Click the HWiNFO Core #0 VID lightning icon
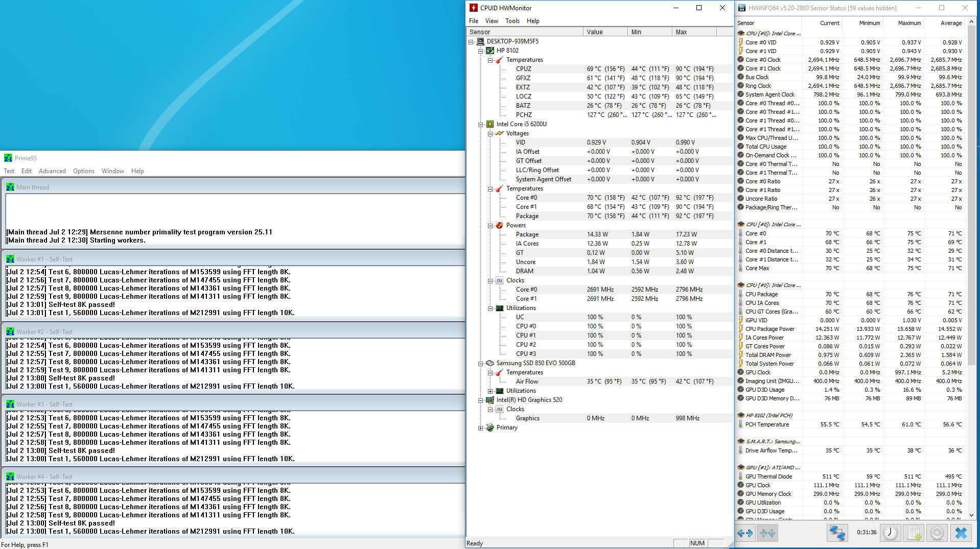 point(740,42)
